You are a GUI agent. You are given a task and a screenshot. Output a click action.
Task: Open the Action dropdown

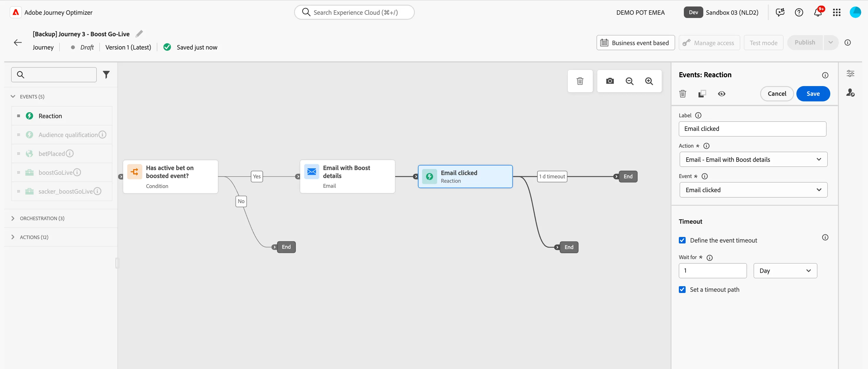(x=753, y=159)
